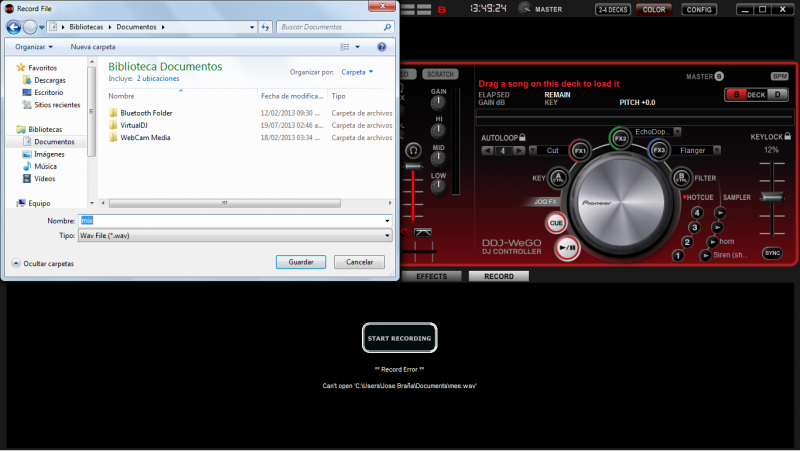The height and width of the screenshot is (452, 800).
Task: Expand the Nombre filename history dropdown
Action: (387, 221)
